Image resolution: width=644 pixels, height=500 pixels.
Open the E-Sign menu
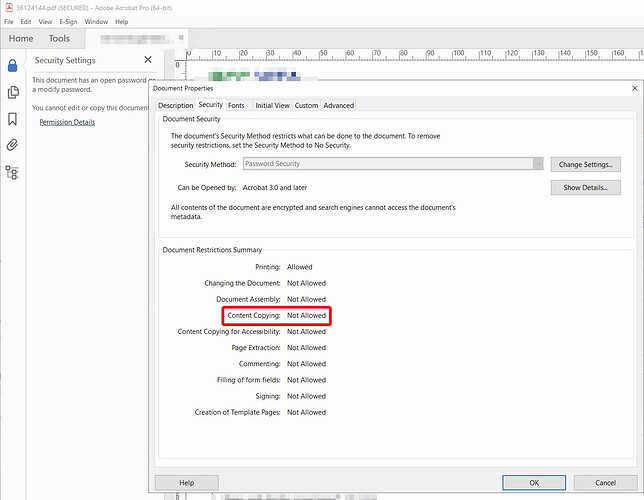(x=68, y=21)
